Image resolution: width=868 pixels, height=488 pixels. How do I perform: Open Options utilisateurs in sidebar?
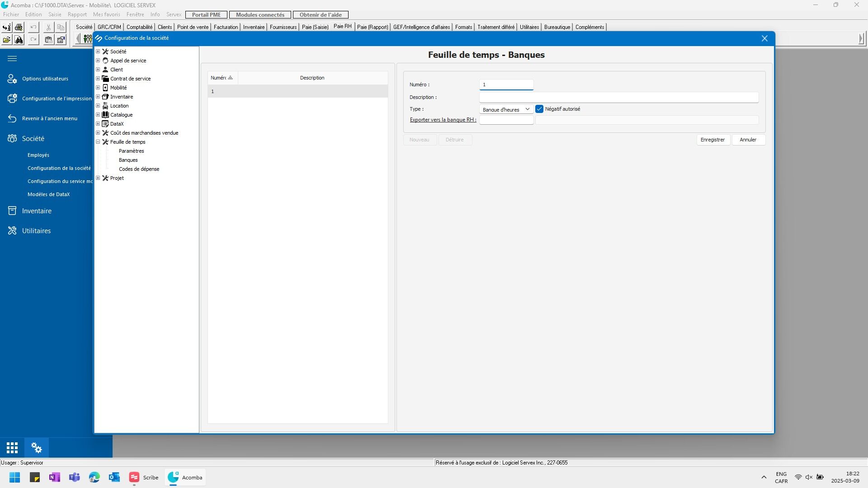45,79
